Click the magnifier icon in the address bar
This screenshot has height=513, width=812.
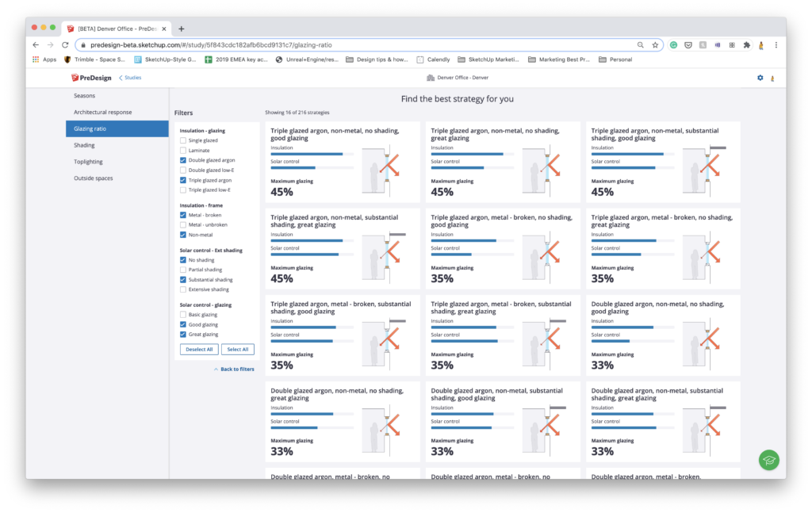tap(641, 45)
